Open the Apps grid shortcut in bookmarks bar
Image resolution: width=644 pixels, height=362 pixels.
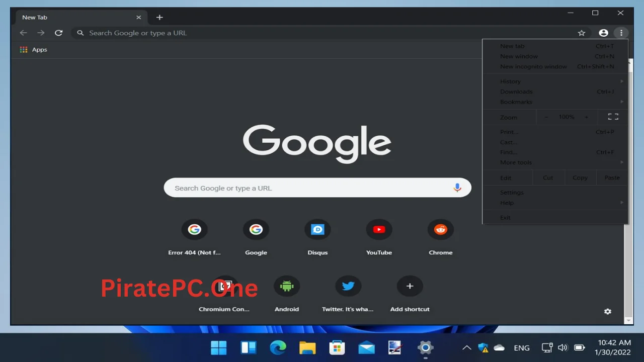(x=33, y=49)
